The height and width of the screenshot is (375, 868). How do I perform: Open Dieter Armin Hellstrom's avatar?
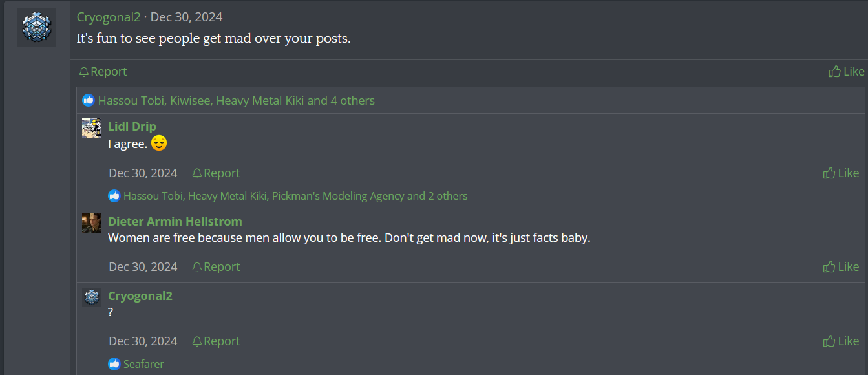(92, 223)
